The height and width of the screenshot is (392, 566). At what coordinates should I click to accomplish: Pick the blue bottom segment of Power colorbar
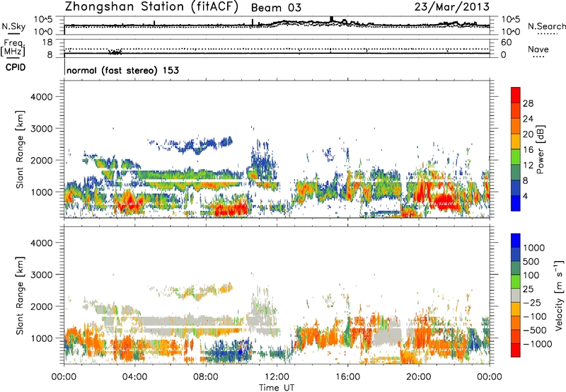tap(516, 204)
